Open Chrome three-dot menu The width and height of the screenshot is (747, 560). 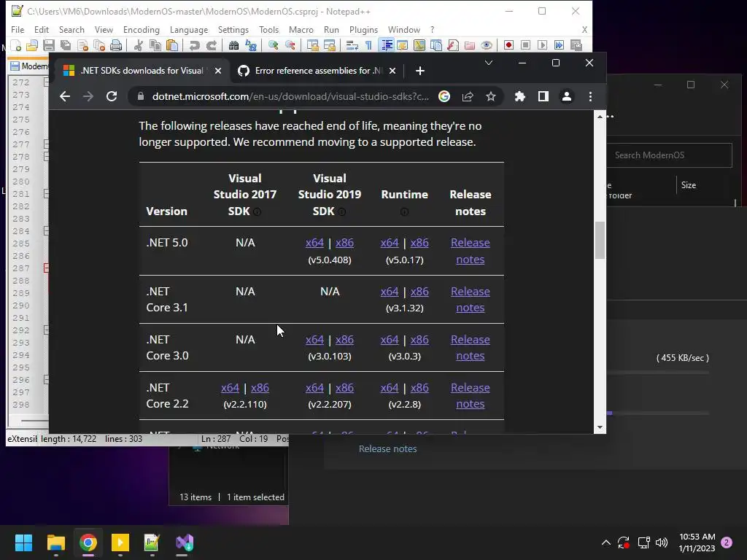click(x=590, y=97)
